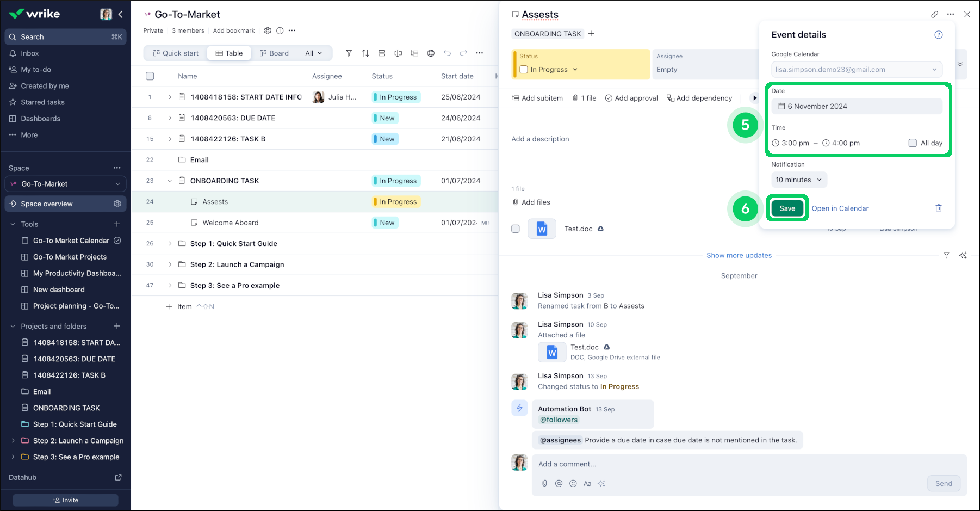Open Space overview settings gear
Screen dimensions: 980x511
pyautogui.click(x=117, y=204)
